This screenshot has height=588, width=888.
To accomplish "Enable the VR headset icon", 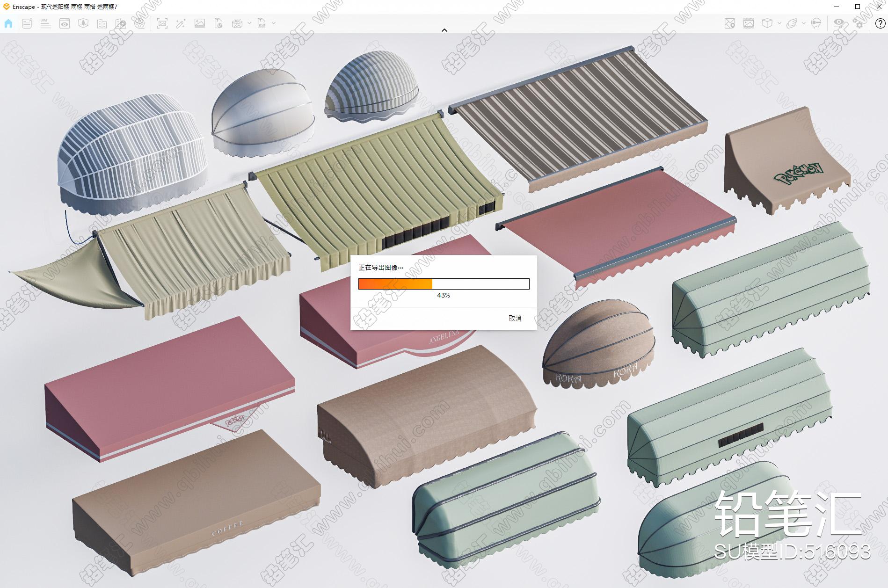I will [816, 23].
